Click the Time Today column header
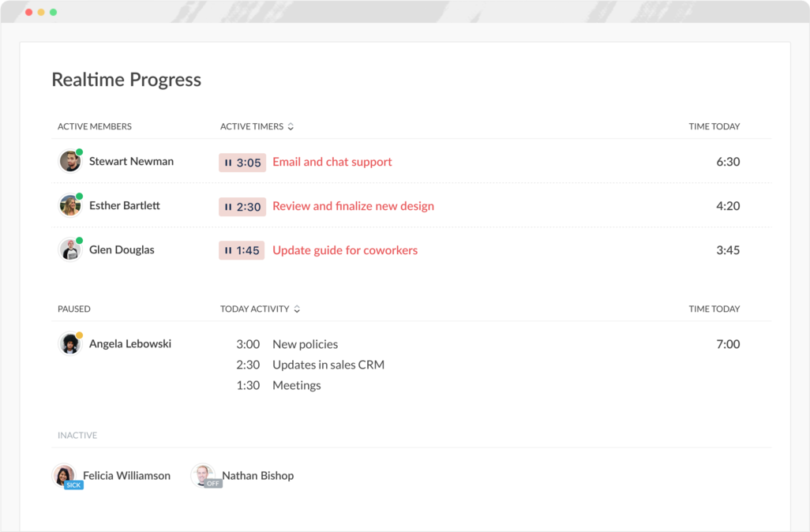The height and width of the screenshot is (532, 810). point(714,126)
